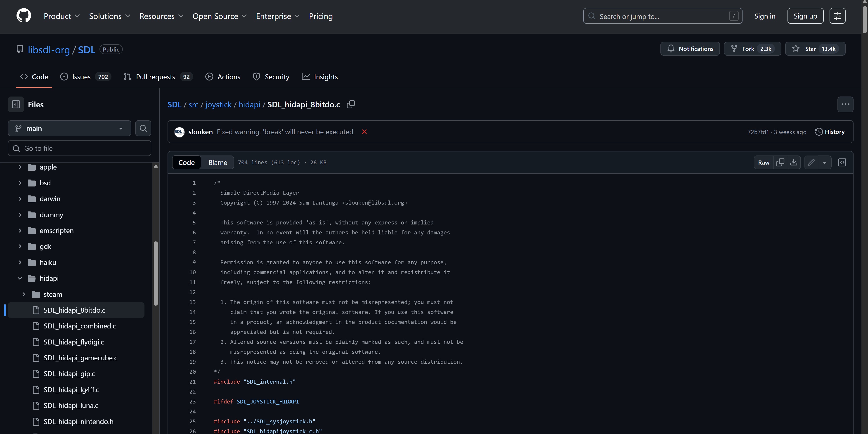Open the three-dot more options menu

tap(845, 104)
